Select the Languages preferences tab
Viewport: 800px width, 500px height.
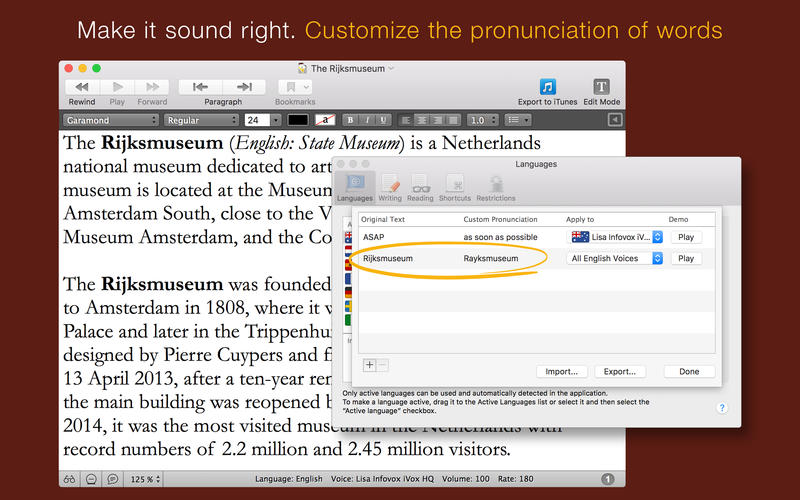[x=355, y=187]
